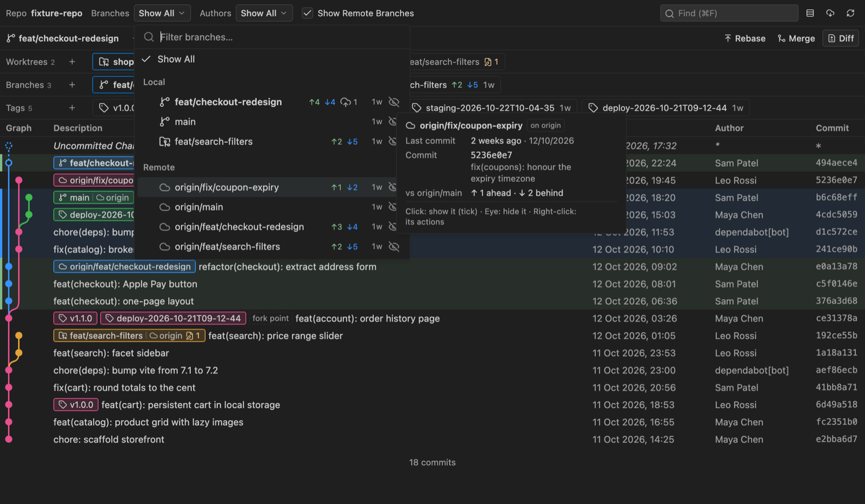Click the staging-2026-10-22T10-04-35 tag chip
The width and height of the screenshot is (865, 504).
click(491, 108)
